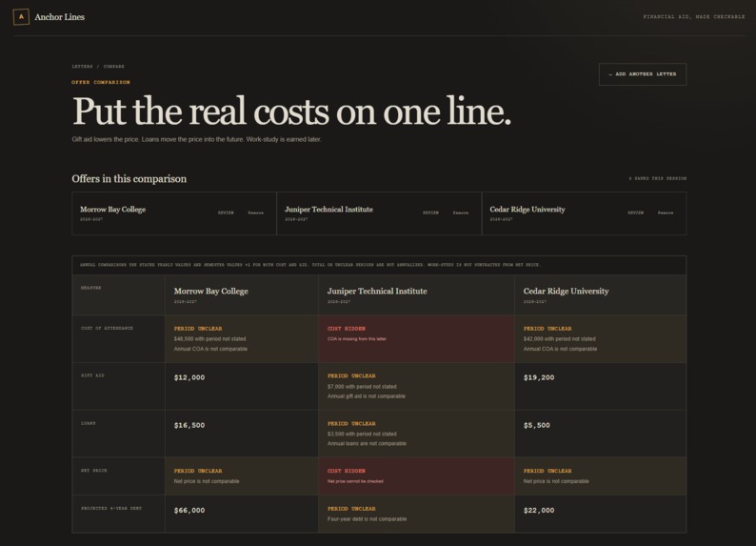
Task: Click the $16,500 loans value
Action: 189,425
